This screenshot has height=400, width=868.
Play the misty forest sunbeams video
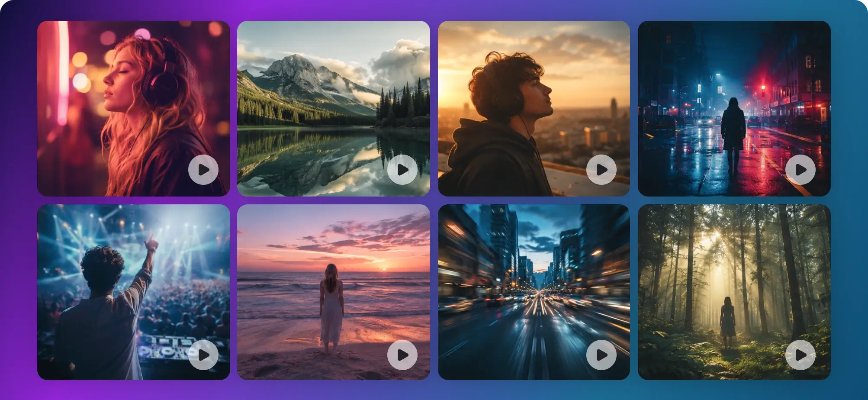(800, 355)
